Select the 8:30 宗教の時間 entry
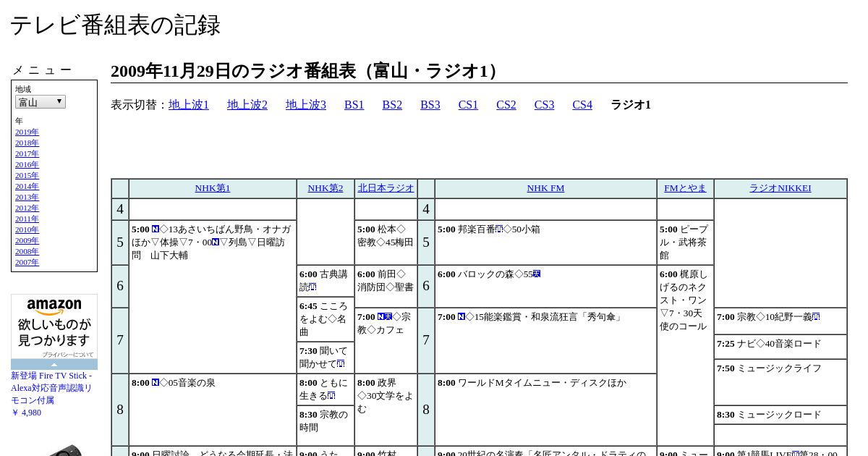Screen dimensions: 868x456 [x=325, y=426]
